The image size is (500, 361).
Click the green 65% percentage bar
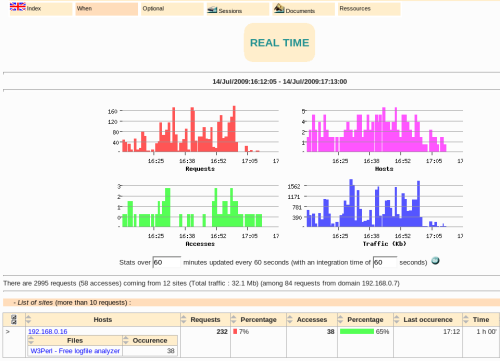357,332
